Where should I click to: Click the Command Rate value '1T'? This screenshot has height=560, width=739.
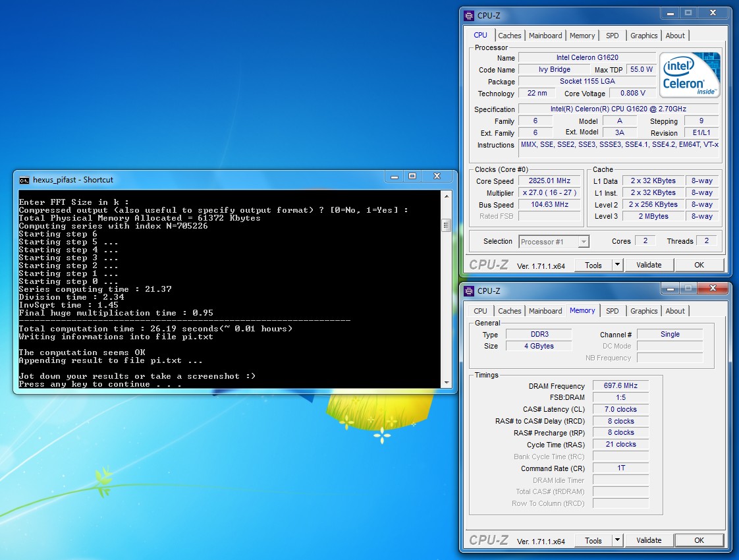pyautogui.click(x=620, y=468)
